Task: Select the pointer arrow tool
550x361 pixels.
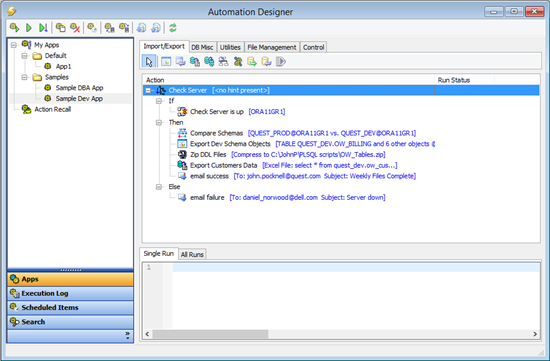Action: coord(149,62)
